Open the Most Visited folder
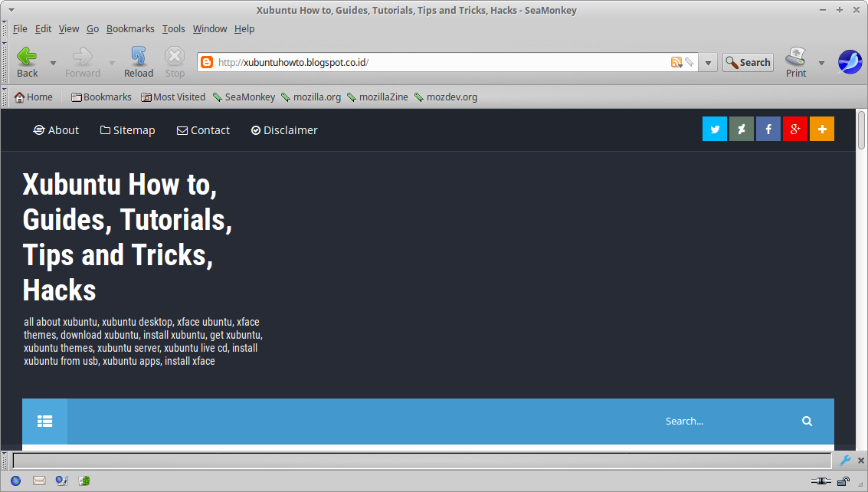This screenshot has width=868, height=492. pyautogui.click(x=172, y=97)
